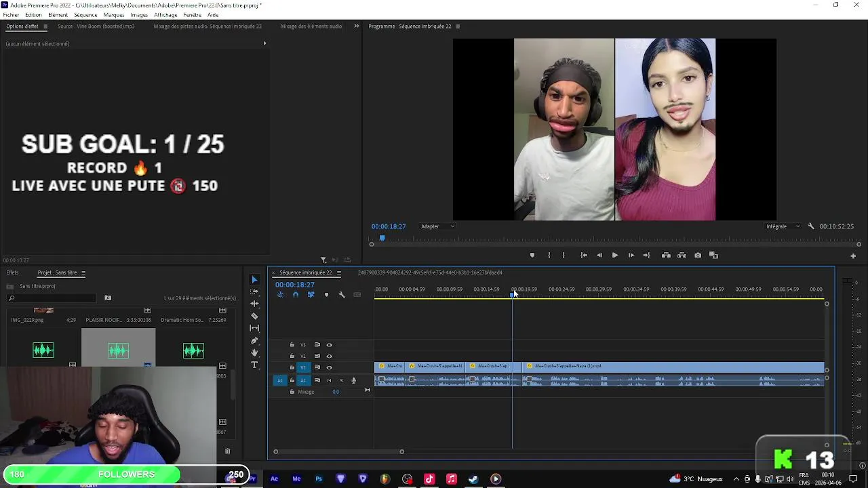
Task: Click the timeline horizontal zoom scrollbar
Action: (x=338, y=451)
